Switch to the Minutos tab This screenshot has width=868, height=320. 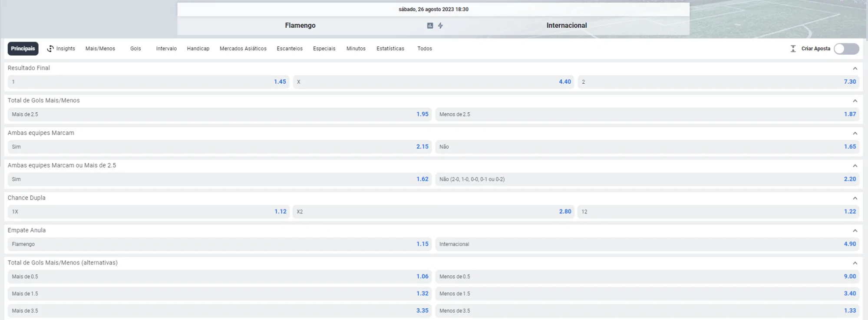tap(356, 49)
